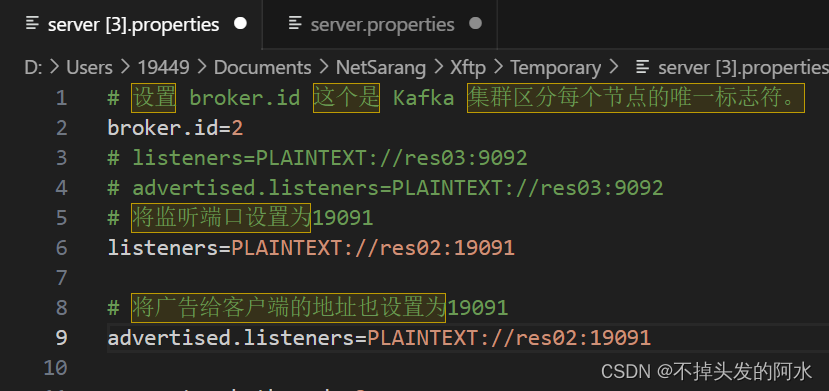Expand chevron after Temporary breadcrumb
Viewport: 829px width, 391px height.
[613, 68]
